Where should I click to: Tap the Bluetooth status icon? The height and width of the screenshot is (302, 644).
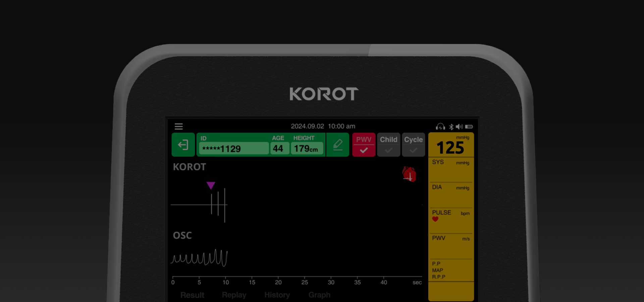tap(451, 127)
